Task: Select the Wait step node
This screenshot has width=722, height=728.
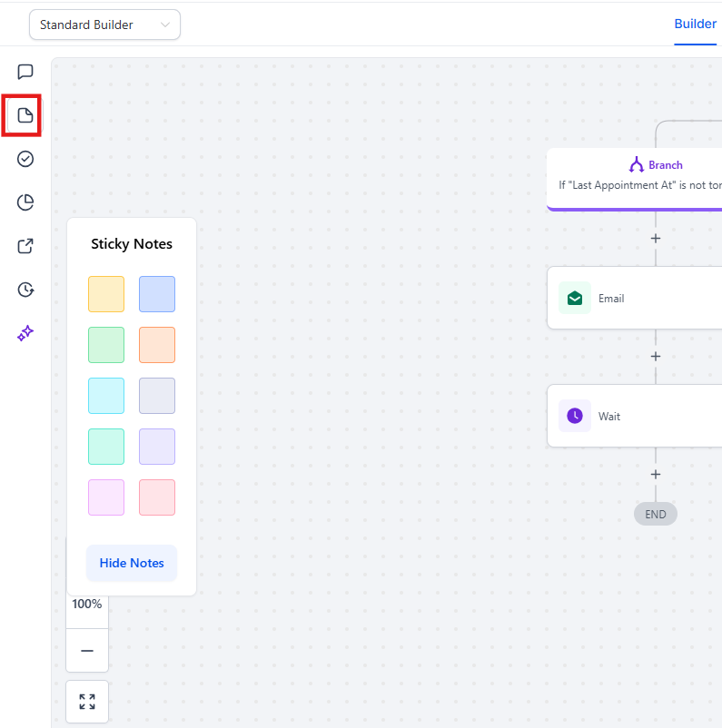Action: point(636,416)
